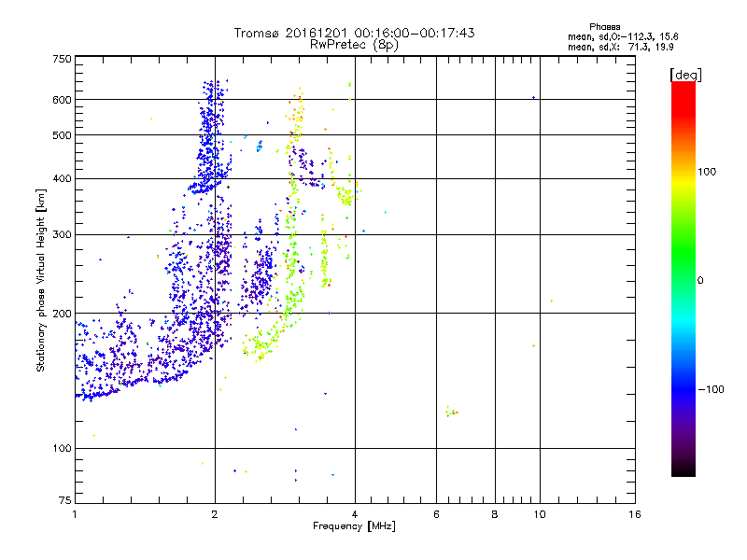The width and height of the screenshot is (747, 560).
Task: Click the 'RwPretec (8p)' subtitle
Action: (x=354, y=45)
